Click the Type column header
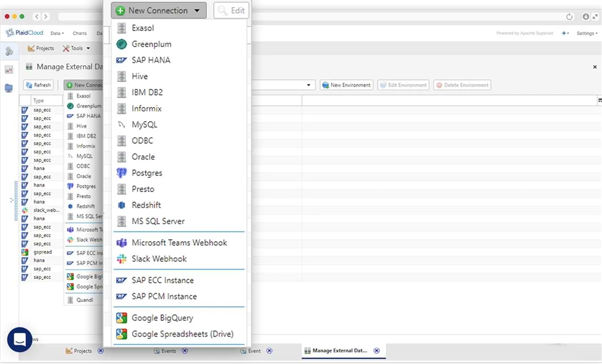Viewport: 602px width, 364px height. click(47, 100)
